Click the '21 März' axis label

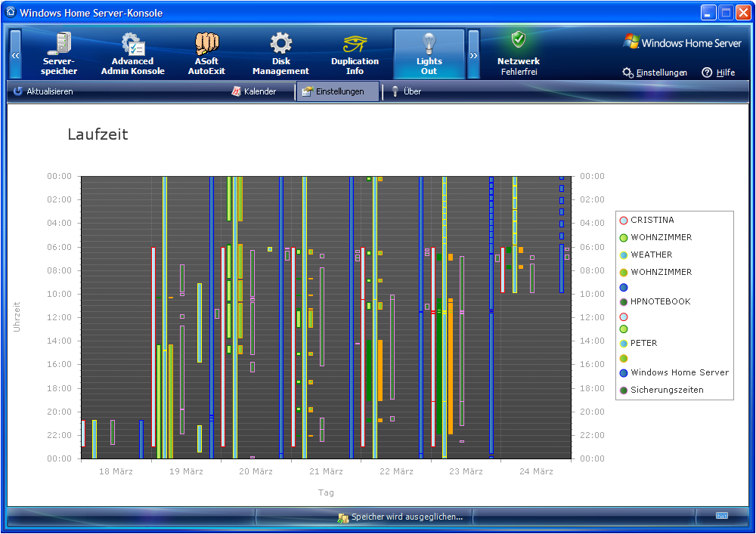[326, 471]
